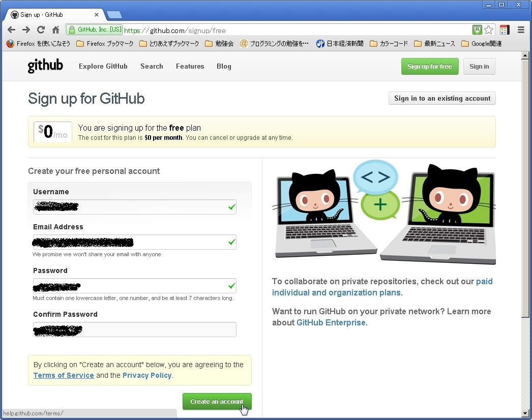Screen dimensions: 532x420
Task: Bookmark this page with the star icon
Action: pyautogui.click(x=489, y=30)
